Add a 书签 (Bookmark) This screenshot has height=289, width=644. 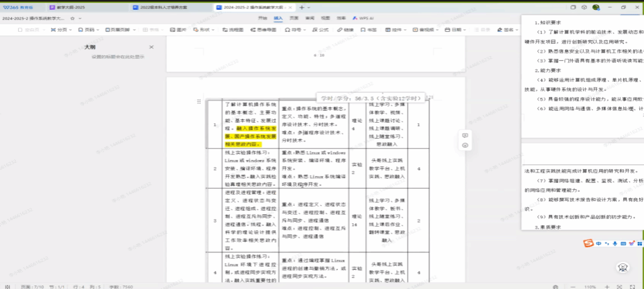pos(369,30)
